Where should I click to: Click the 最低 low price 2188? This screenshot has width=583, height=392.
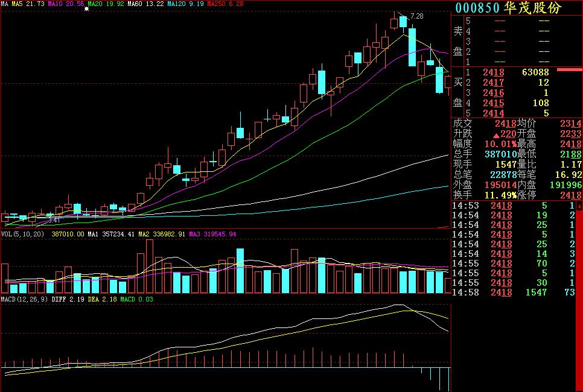(x=571, y=154)
